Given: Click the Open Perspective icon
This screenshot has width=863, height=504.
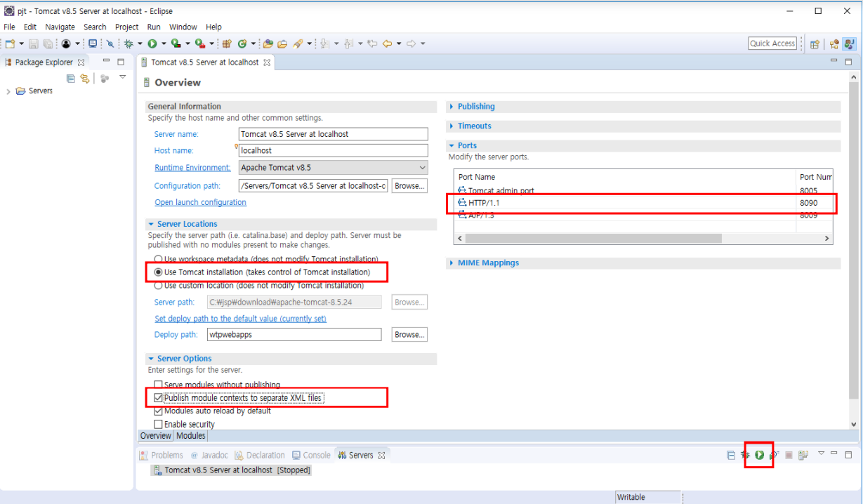Looking at the screenshot, I should click(815, 44).
